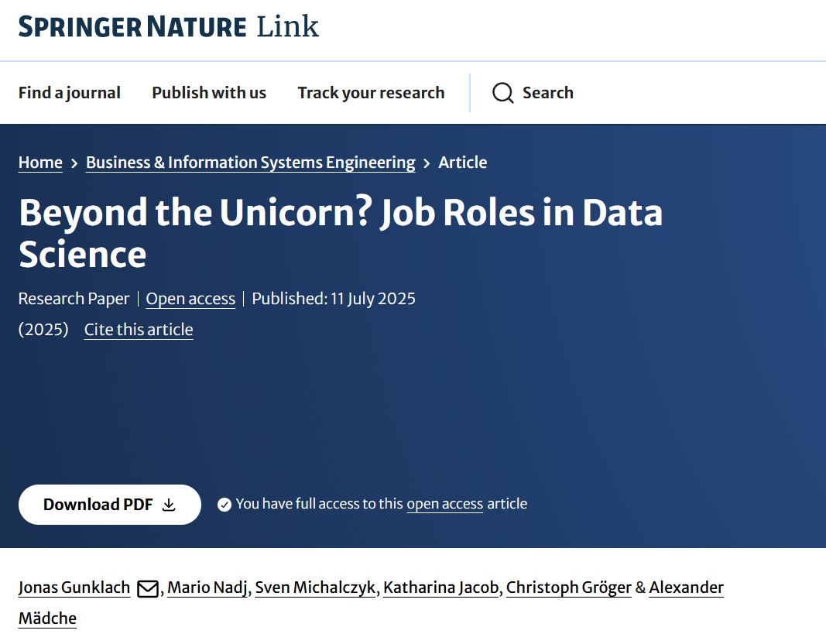Click the envelope icon next to Jonas Gunklach
Screen dimensions: 826x644
tap(147, 589)
